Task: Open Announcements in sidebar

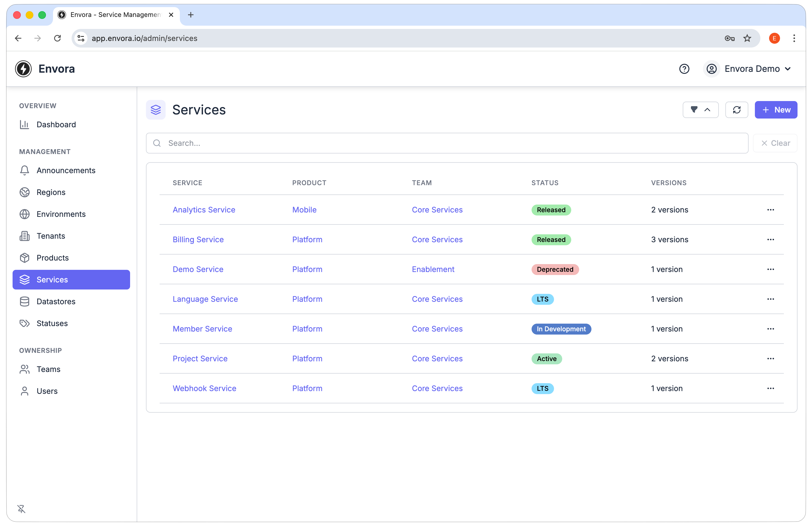Action: click(71, 170)
